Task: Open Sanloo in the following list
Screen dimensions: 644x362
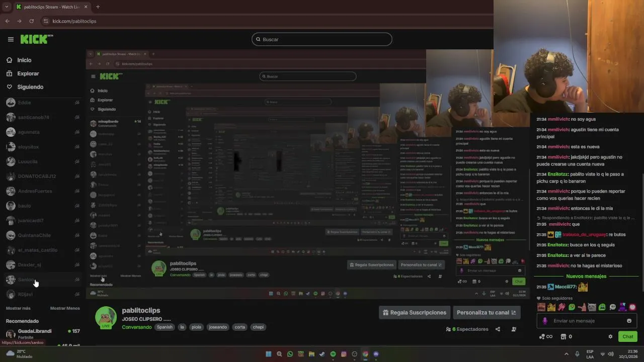Action: click(x=43, y=280)
